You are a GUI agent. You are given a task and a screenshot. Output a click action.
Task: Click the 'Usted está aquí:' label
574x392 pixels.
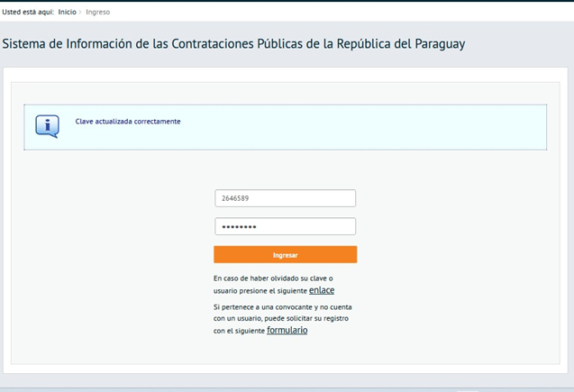click(x=28, y=12)
